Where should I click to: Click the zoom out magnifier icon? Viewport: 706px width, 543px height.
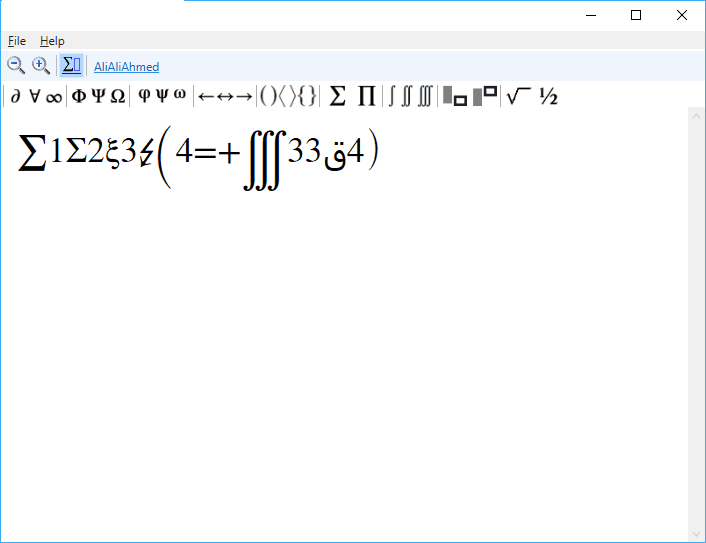[x=16, y=66]
